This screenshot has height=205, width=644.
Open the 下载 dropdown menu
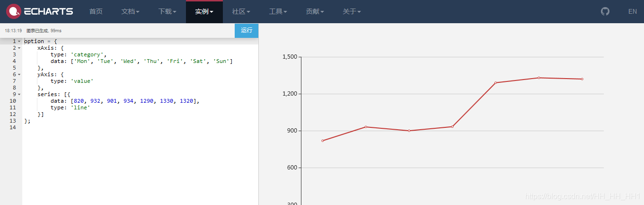[167, 11]
